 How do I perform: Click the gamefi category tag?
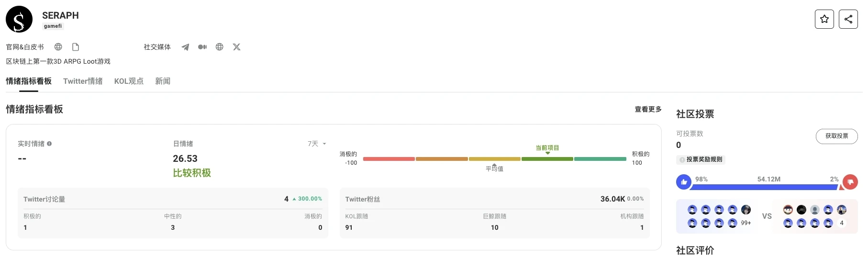click(x=53, y=26)
